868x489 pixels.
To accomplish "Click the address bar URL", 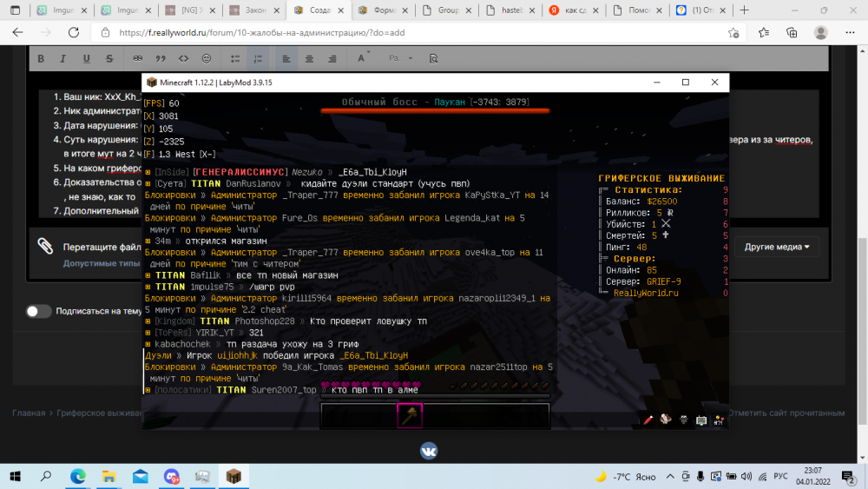I will click(x=262, y=33).
